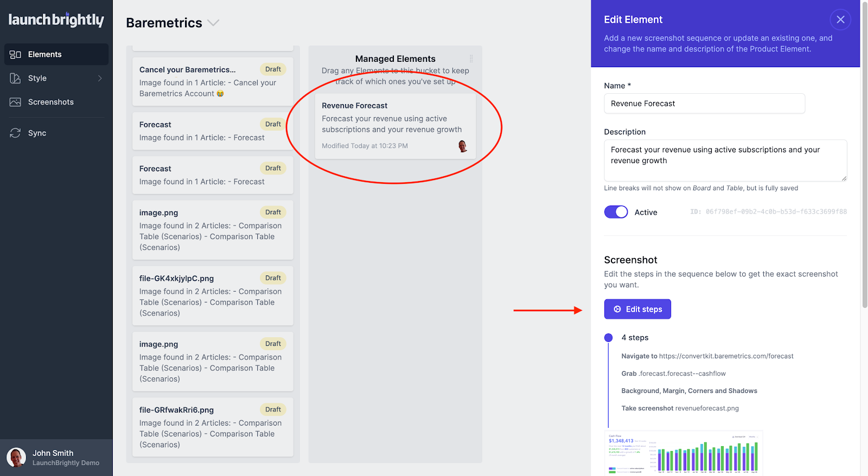Click the avatar on Revenue Forecast card
The height and width of the screenshot is (476, 868).
click(x=463, y=146)
